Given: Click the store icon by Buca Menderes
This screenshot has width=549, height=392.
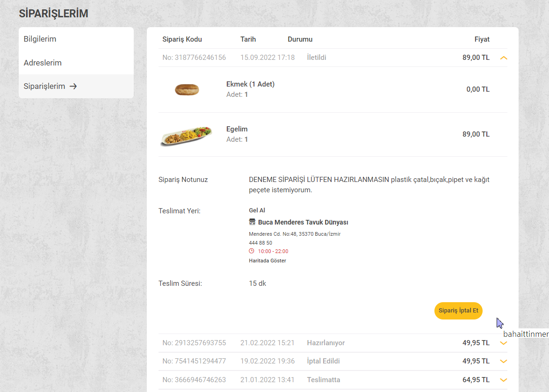Looking at the screenshot, I should (253, 222).
